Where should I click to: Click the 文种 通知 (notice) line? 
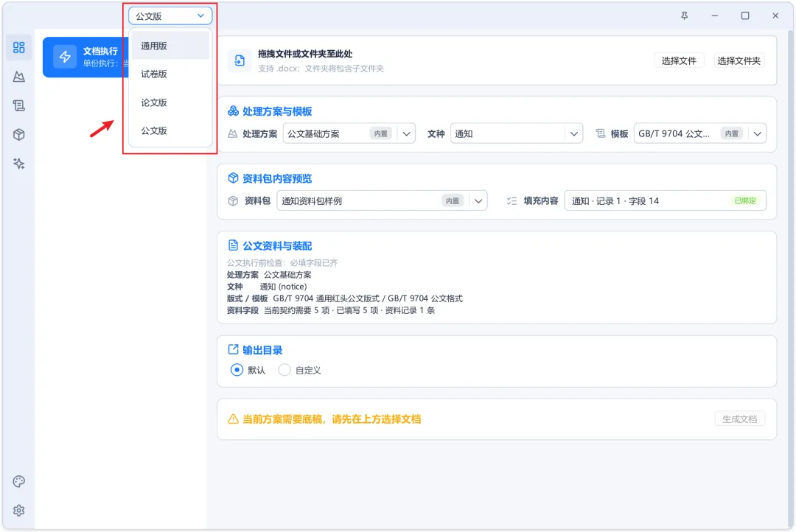[x=267, y=287]
